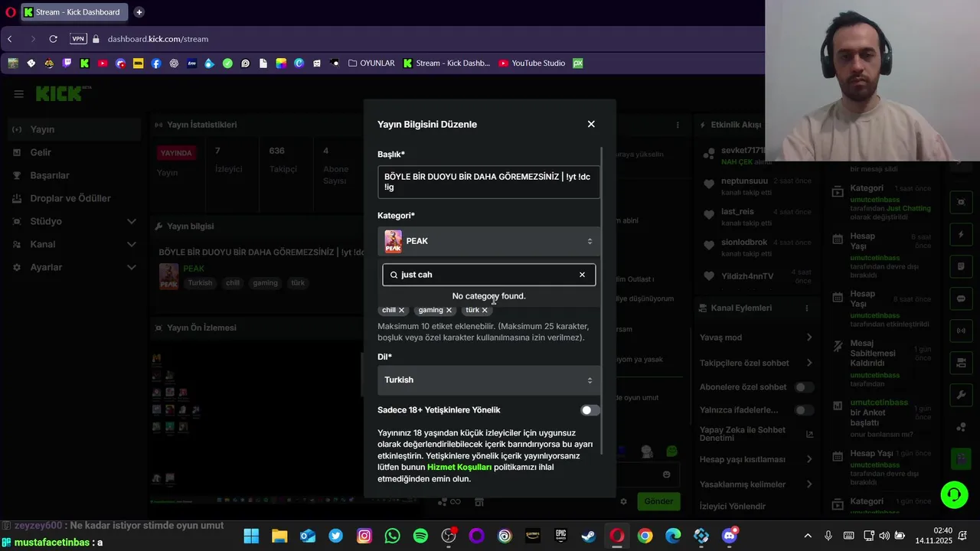Screen dimensions: 980x551
Task: Open Discord from the taskbar
Action: (729, 536)
